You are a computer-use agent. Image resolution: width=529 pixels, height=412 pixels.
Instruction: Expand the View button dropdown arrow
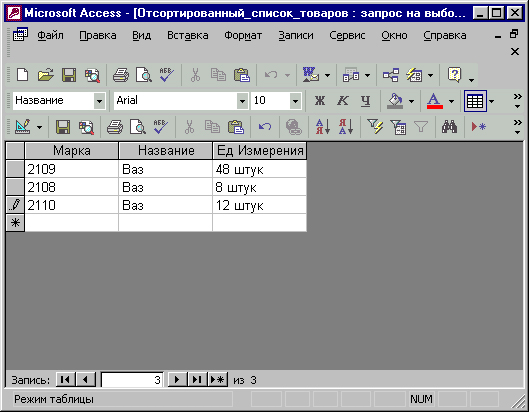click(x=39, y=127)
